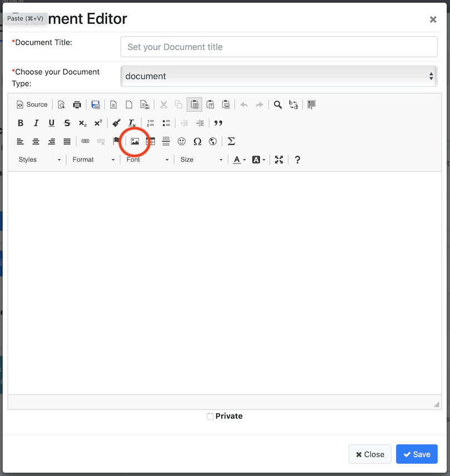Screen dimensions: 450x476
Task: Click the Undo arrow
Action: tap(244, 105)
